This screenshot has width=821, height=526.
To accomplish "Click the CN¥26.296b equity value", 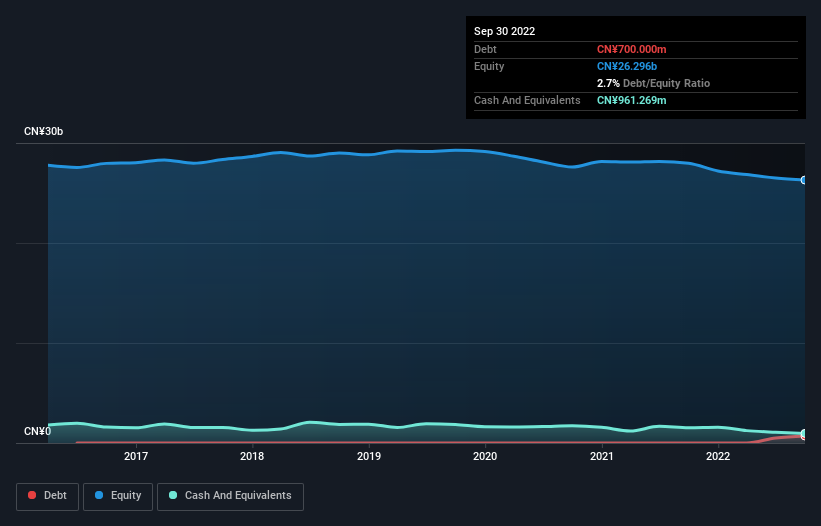I will pos(627,66).
